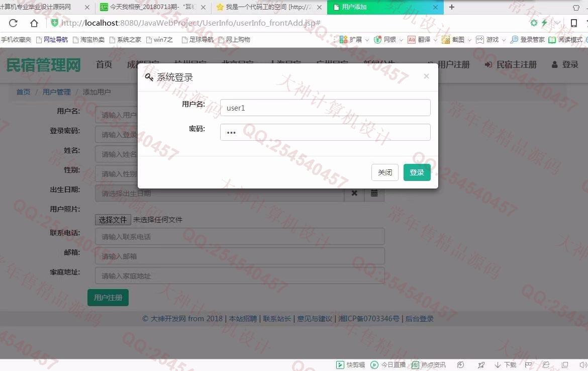This screenshot has width=588, height=371.
Task: Open 热点资讯 in status bar
Action: point(429,364)
